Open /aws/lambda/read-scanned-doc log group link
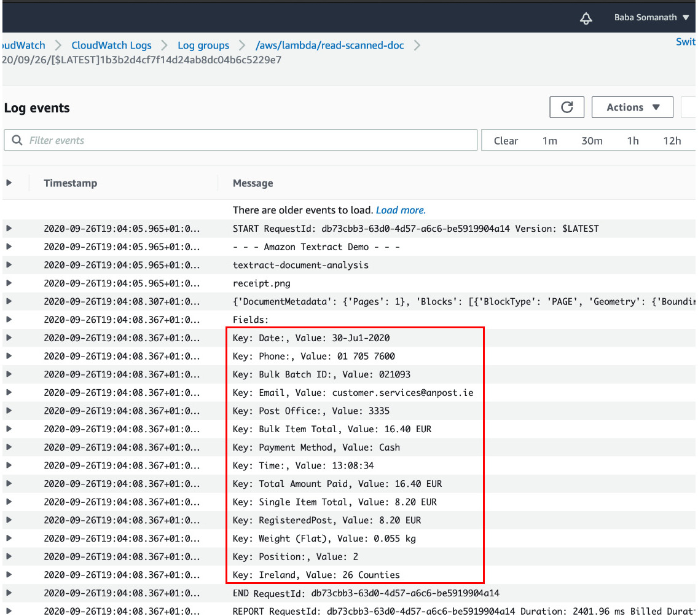The width and height of the screenshot is (698, 616). (330, 45)
